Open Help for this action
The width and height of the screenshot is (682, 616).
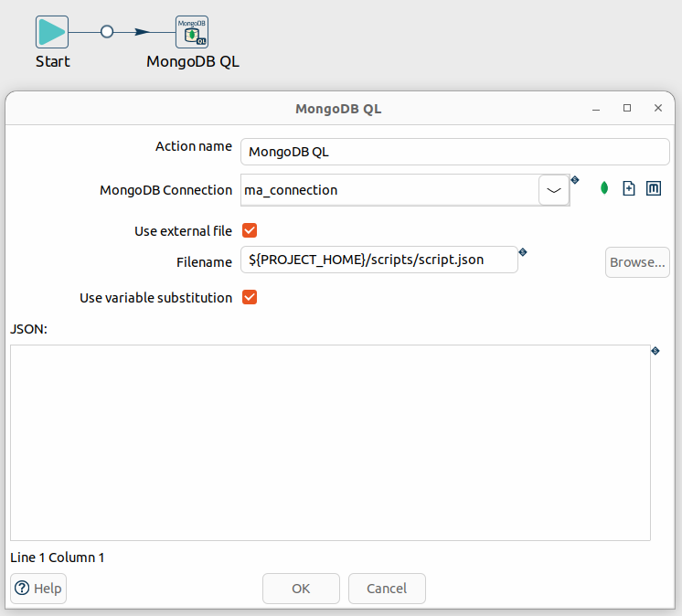tap(38, 589)
